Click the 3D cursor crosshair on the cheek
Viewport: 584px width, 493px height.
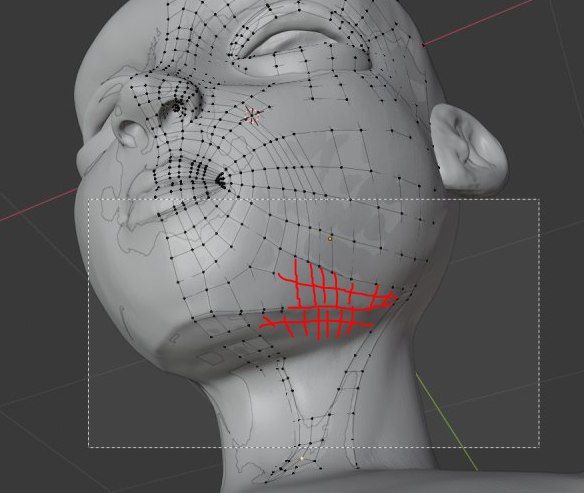253,115
